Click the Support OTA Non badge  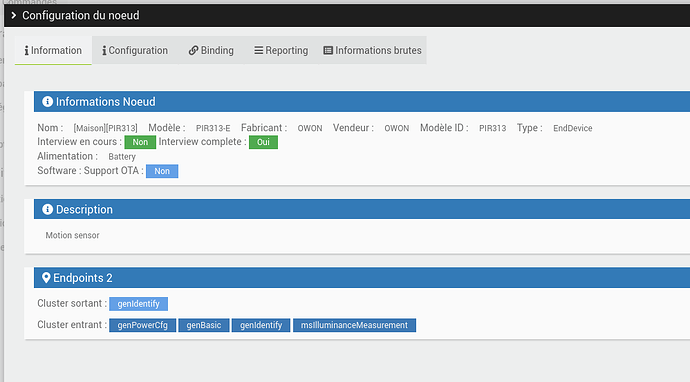[x=162, y=171]
